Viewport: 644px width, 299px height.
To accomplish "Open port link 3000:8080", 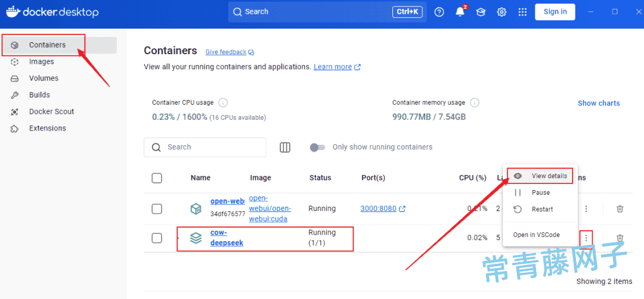I will (x=378, y=209).
